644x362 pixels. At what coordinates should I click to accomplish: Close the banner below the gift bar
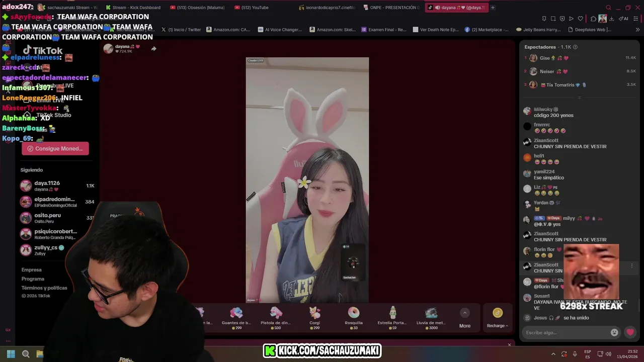pos(509,345)
